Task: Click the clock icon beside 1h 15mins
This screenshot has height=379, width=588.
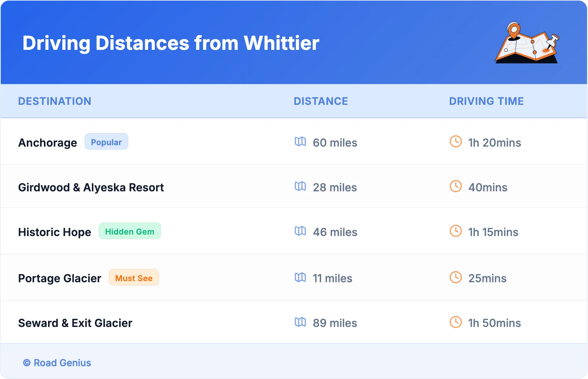Action: pos(456,231)
